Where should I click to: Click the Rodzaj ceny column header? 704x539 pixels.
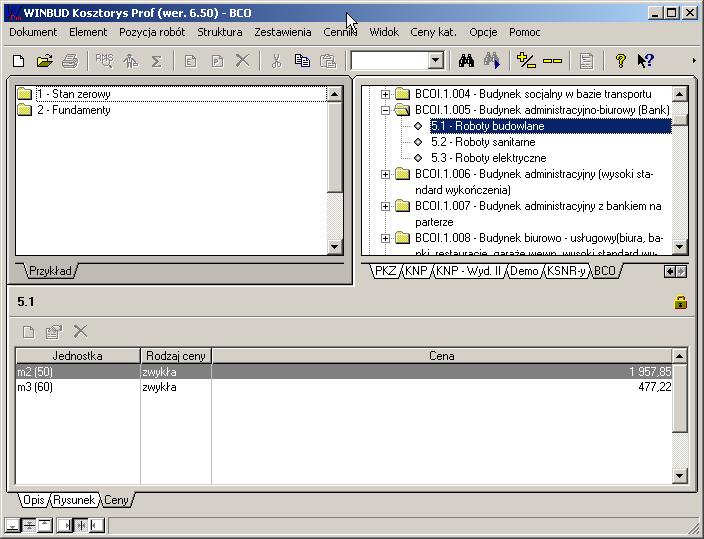pos(176,356)
